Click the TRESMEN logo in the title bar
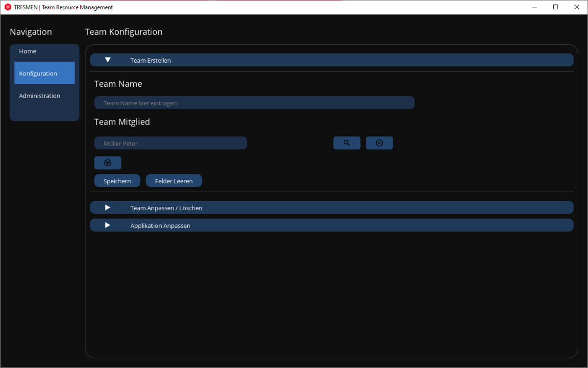The height and width of the screenshot is (368, 588). pos(7,7)
